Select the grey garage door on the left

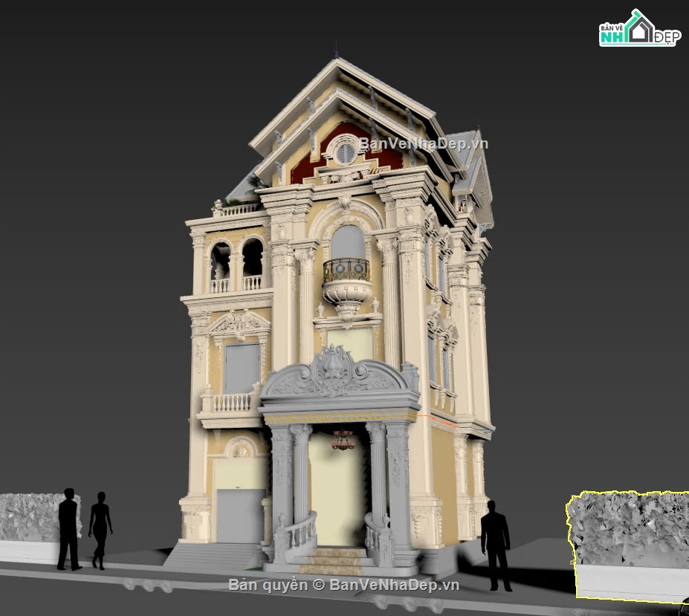point(239,515)
